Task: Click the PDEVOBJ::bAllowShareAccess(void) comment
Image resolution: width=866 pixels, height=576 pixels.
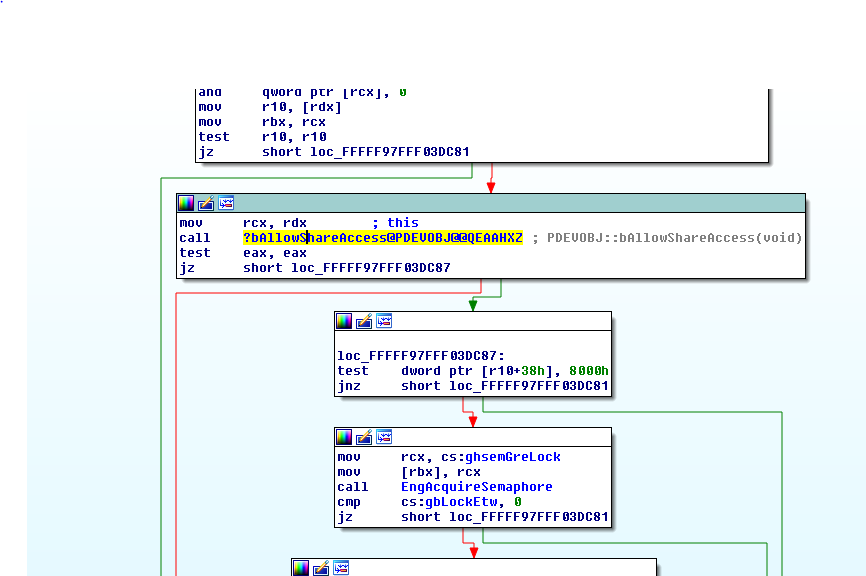Action: pyautogui.click(x=673, y=238)
